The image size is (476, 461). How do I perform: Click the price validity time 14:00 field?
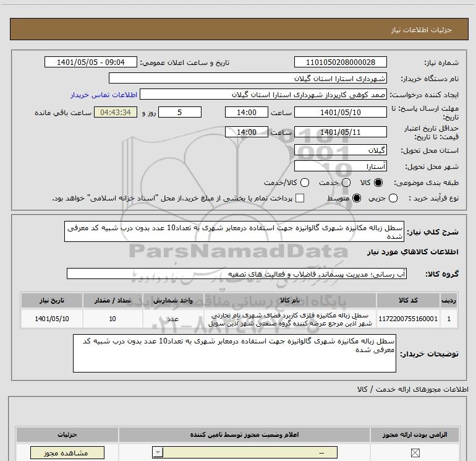click(247, 132)
